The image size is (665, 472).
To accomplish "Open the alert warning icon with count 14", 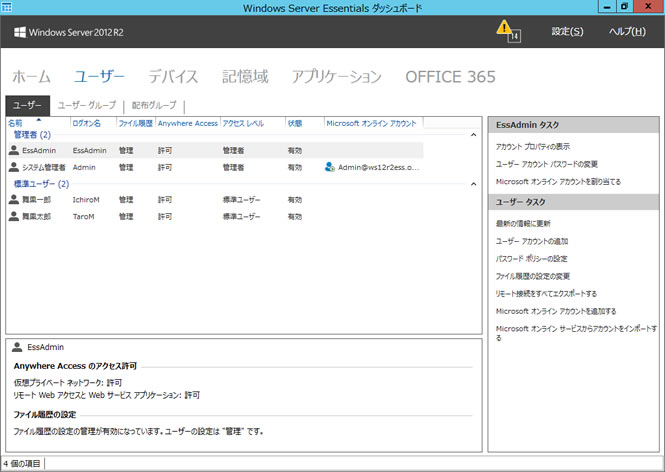I will [x=508, y=31].
